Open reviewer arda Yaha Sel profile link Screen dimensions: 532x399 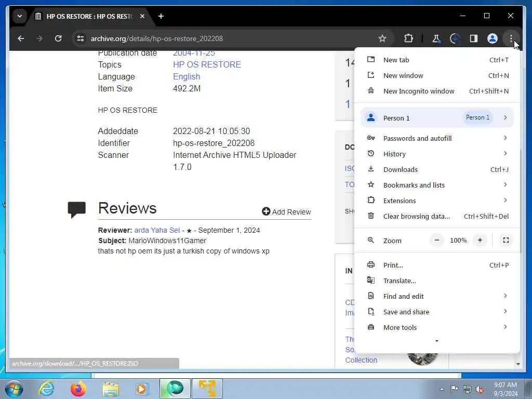(157, 230)
